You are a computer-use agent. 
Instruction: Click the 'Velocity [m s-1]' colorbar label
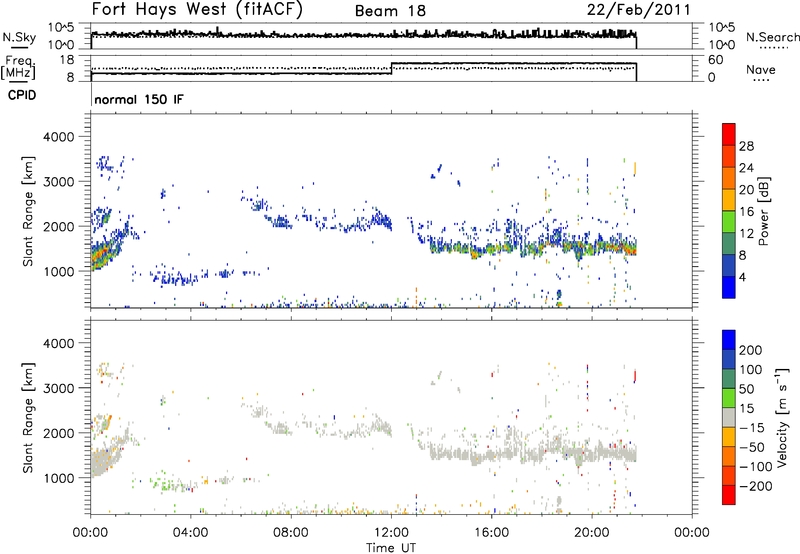[782, 417]
